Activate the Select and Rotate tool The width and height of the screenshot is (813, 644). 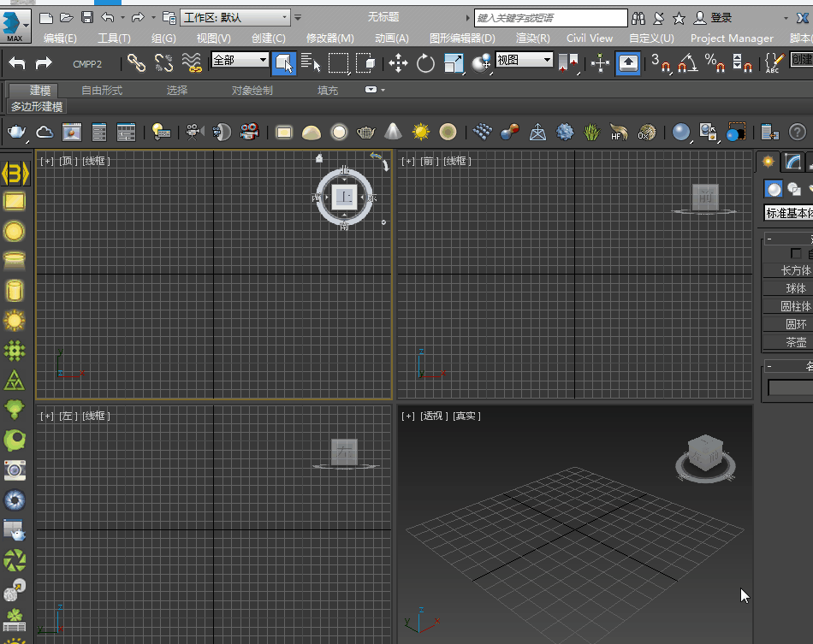(x=425, y=62)
